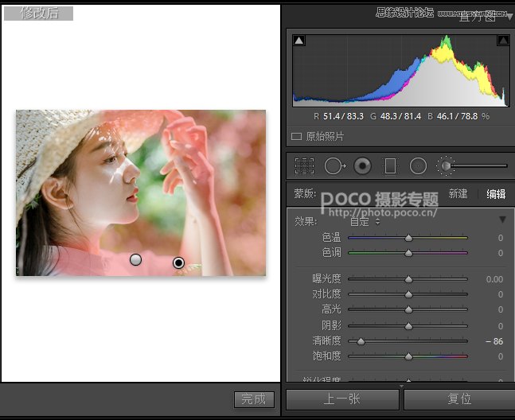Collapse the effect sliders disclosure triangle

[x=502, y=220]
